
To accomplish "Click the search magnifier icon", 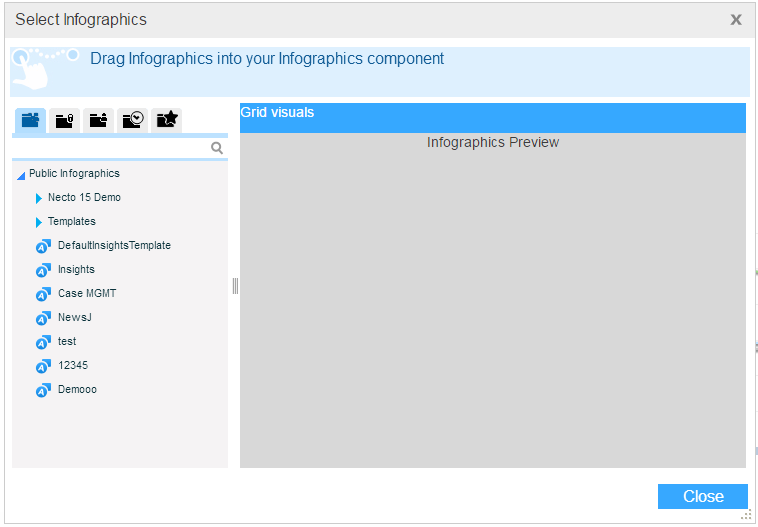I will [x=217, y=148].
